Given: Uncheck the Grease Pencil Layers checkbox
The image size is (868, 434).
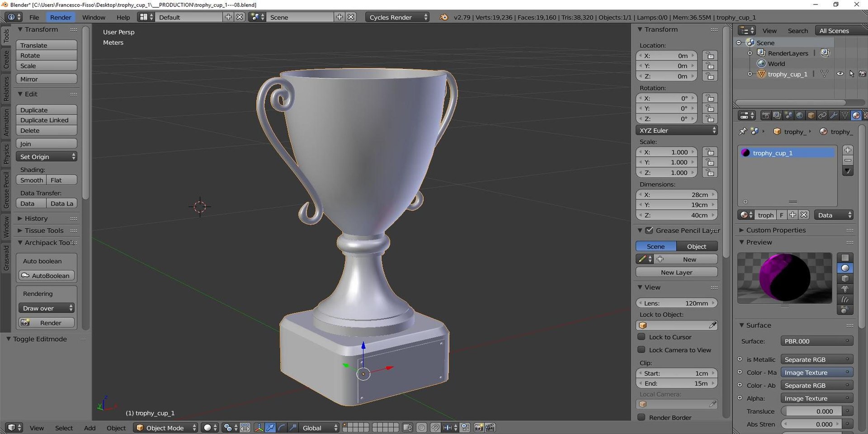Looking at the screenshot, I should [x=649, y=231].
